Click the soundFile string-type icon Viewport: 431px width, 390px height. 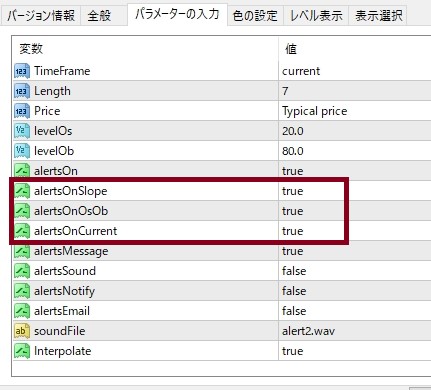point(22,331)
